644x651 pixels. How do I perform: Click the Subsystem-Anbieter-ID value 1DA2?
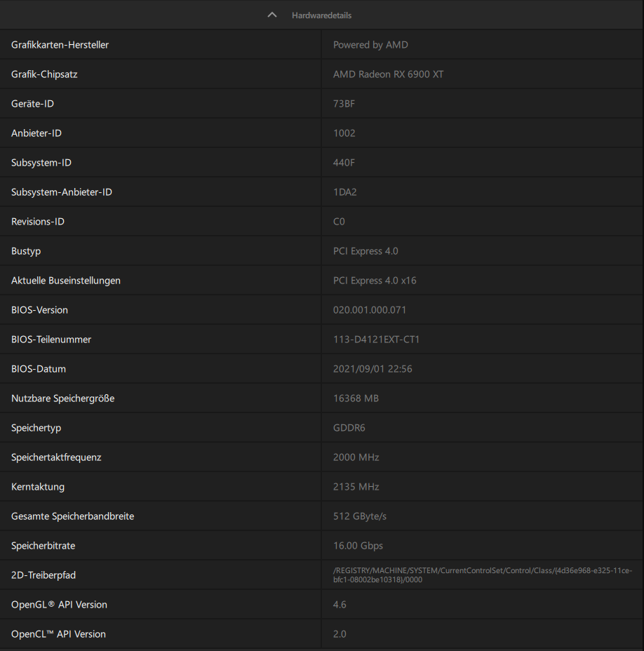coord(344,192)
